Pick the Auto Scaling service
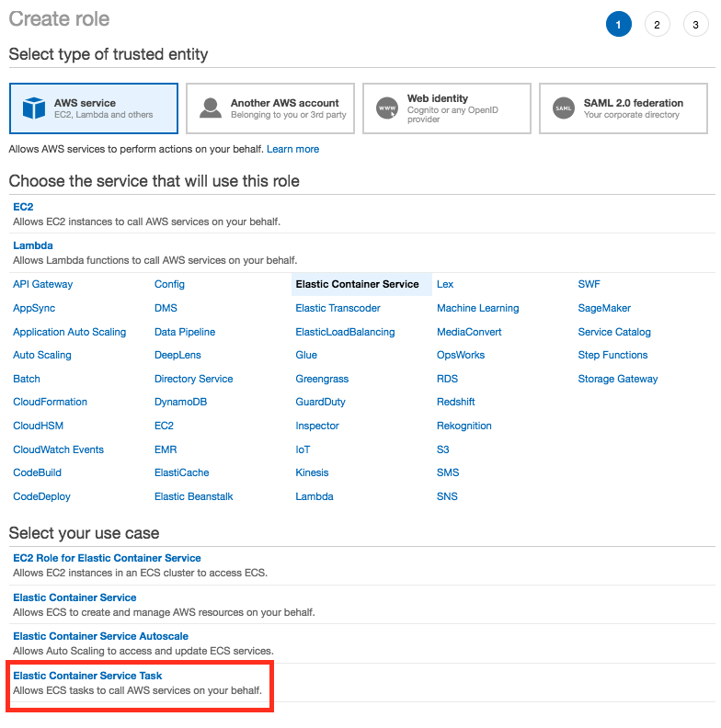 click(x=42, y=355)
